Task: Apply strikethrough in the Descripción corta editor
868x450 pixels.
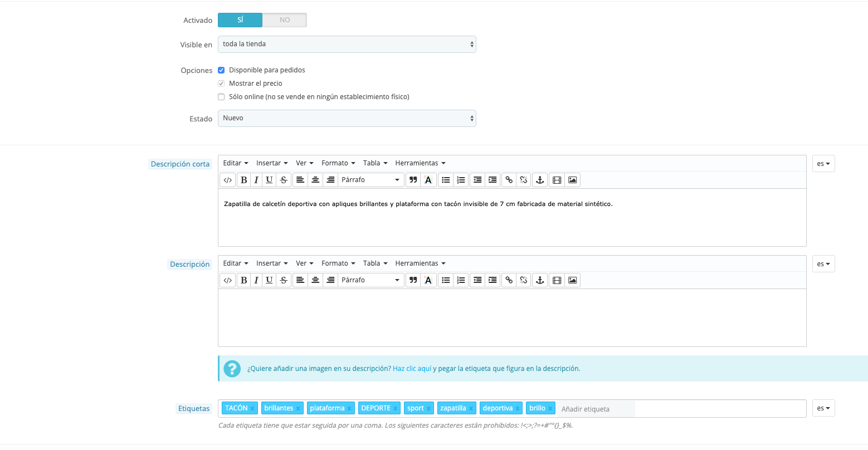Action: tap(284, 180)
